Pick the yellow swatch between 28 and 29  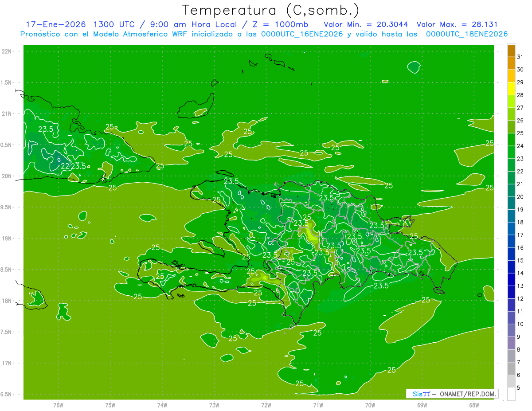tap(511, 89)
